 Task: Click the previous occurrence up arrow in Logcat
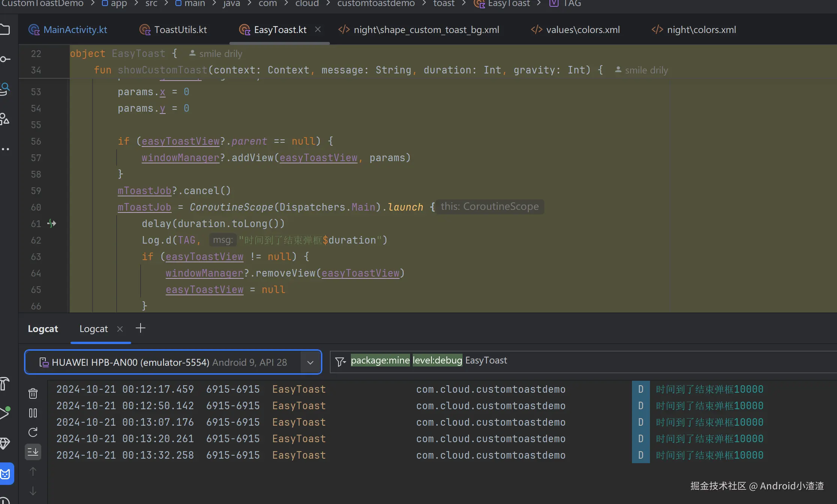(33, 471)
